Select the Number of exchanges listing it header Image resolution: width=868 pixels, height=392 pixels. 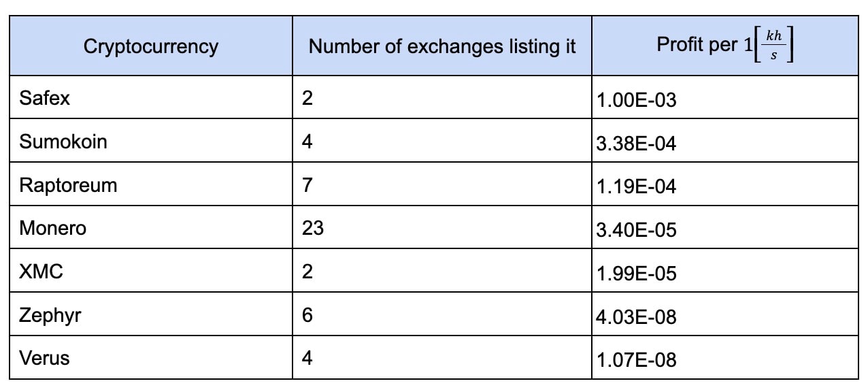[442, 46]
